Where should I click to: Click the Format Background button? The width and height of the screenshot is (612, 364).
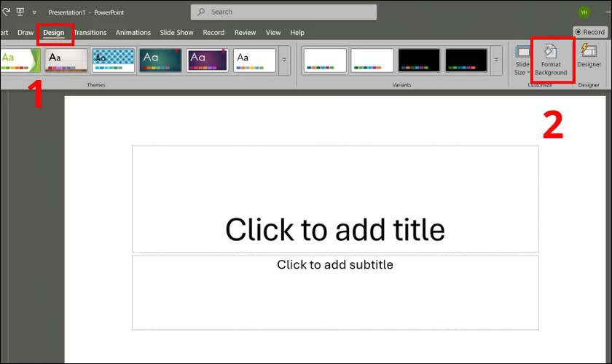click(551, 60)
